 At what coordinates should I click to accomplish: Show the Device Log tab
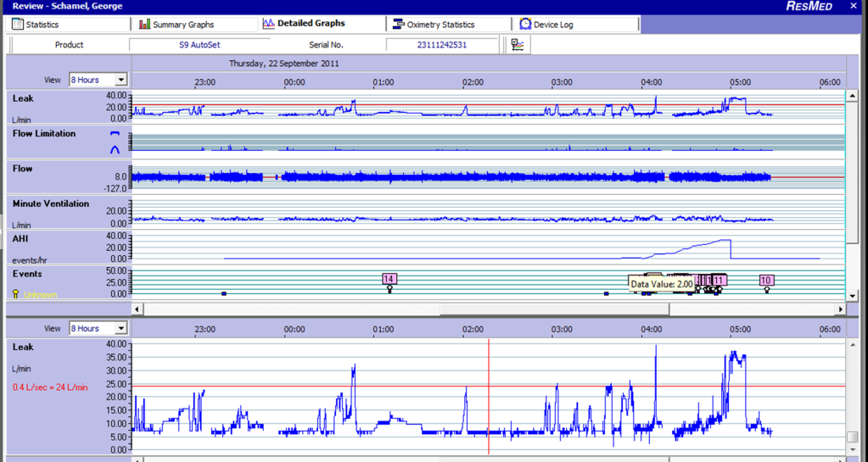click(x=576, y=25)
